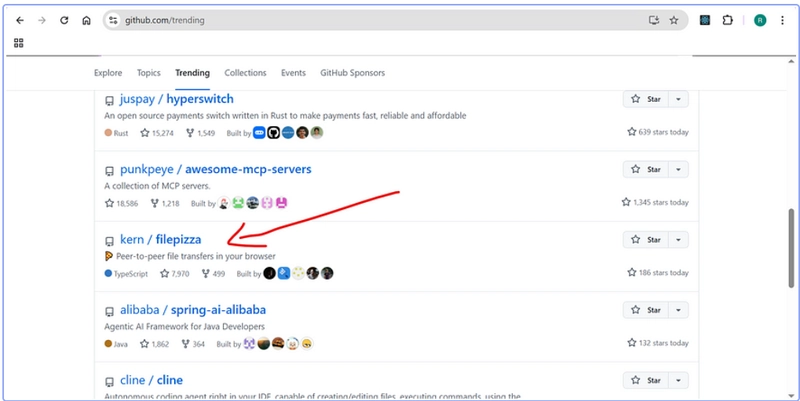This screenshot has width=800, height=401.
Task: Click the 18,586 stargazers count
Action: (x=121, y=204)
